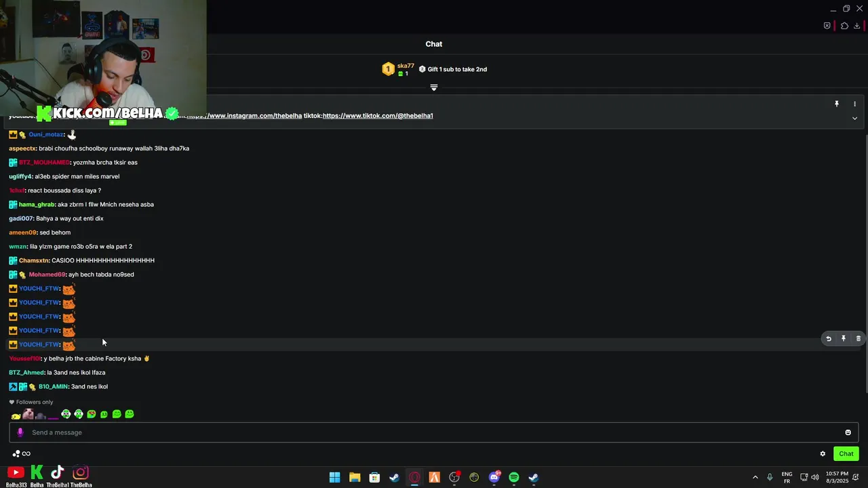Click username ugliffy4
Viewport: 868px width, 488px height.
tap(20, 176)
